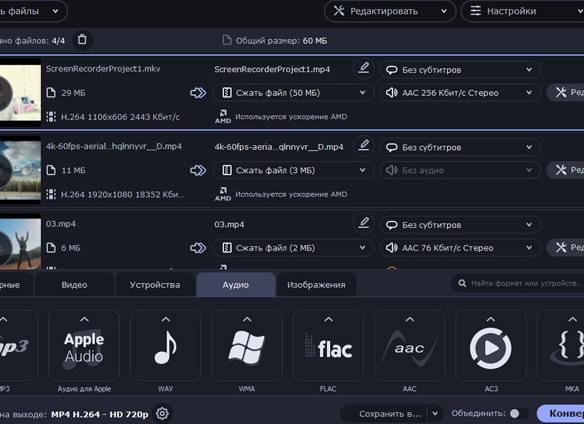The height and width of the screenshot is (424, 584).
Task: Click edit button in 4k-60fps-aerial row
Action: coord(565,170)
